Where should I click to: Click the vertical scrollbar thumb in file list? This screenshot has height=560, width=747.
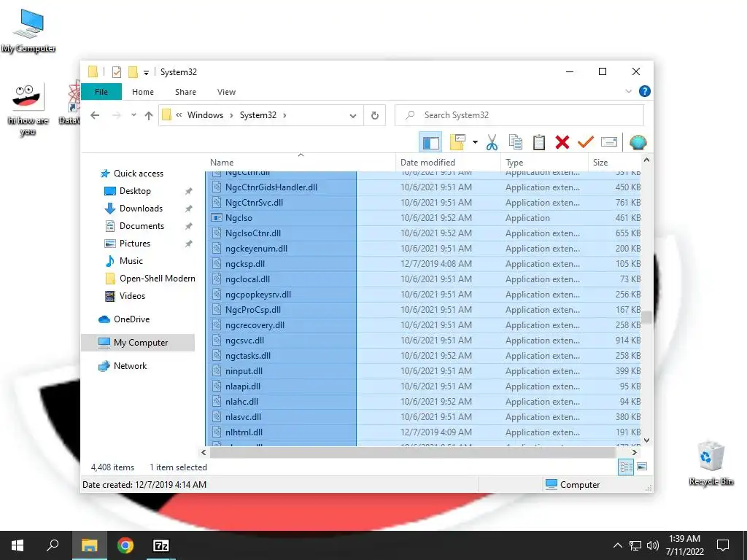click(x=646, y=317)
